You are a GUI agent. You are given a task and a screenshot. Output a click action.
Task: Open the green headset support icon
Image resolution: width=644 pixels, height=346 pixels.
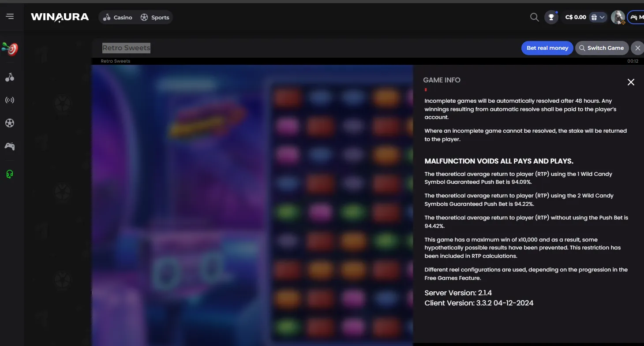pyautogui.click(x=10, y=174)
